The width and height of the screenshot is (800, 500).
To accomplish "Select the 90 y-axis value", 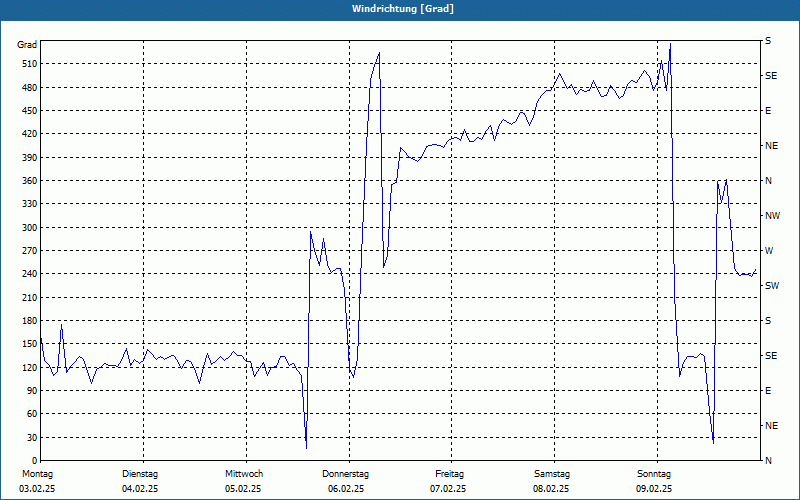I will pyautogui.click(x=32, y=391).
